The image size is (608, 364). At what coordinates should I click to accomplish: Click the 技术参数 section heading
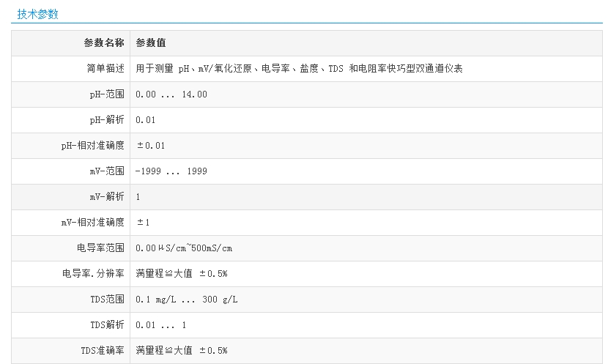(x=37, y=14)
